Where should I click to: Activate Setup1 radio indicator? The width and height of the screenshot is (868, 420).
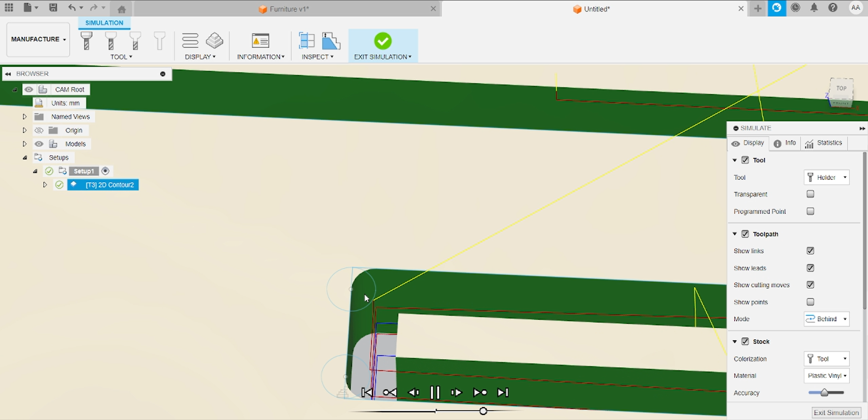(105, 171)
